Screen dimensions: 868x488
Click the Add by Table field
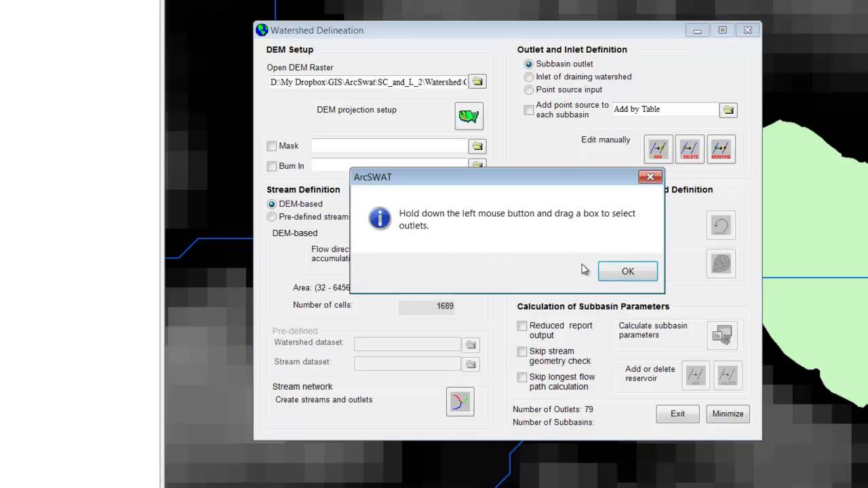tap(665, 109)
